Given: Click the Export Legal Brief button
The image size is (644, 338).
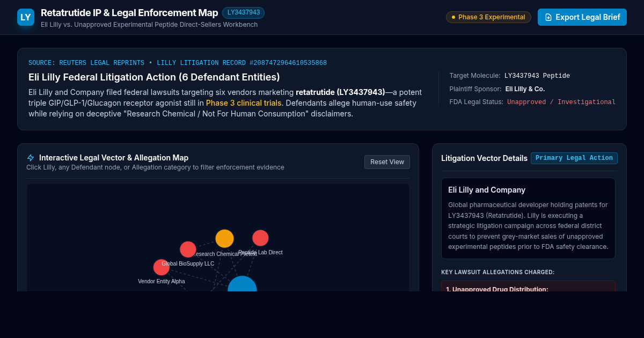Looking at the screenshot, I should click(582, 17).
